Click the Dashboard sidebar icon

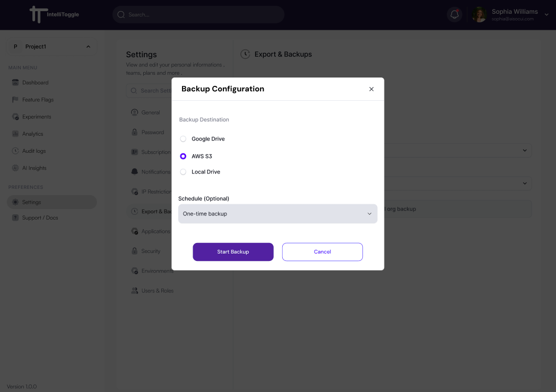tap(15, 83)
